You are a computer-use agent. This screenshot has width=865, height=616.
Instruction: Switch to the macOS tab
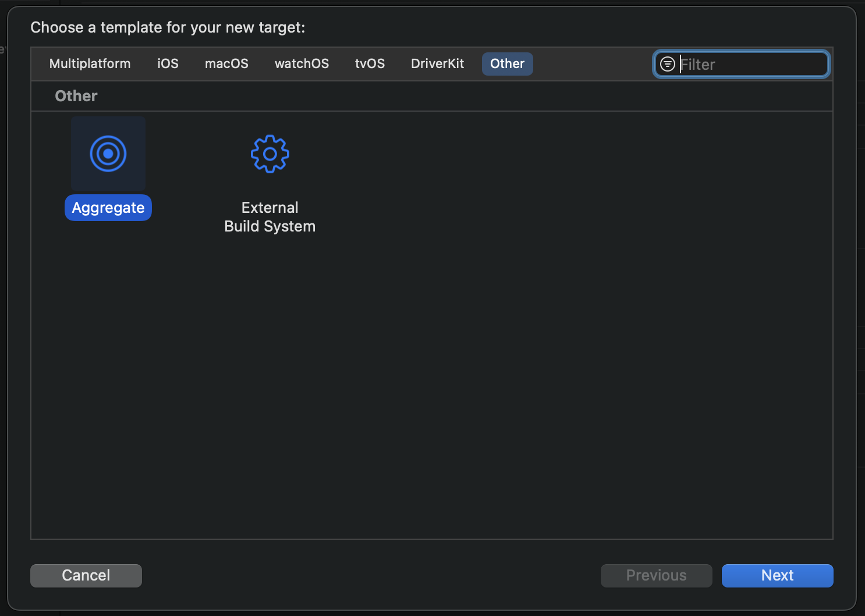[226, 63]
